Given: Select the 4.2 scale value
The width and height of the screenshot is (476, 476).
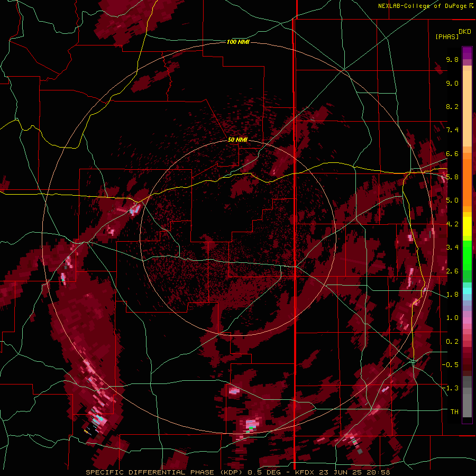Looking at the screenshot, I should click(452, 224).
